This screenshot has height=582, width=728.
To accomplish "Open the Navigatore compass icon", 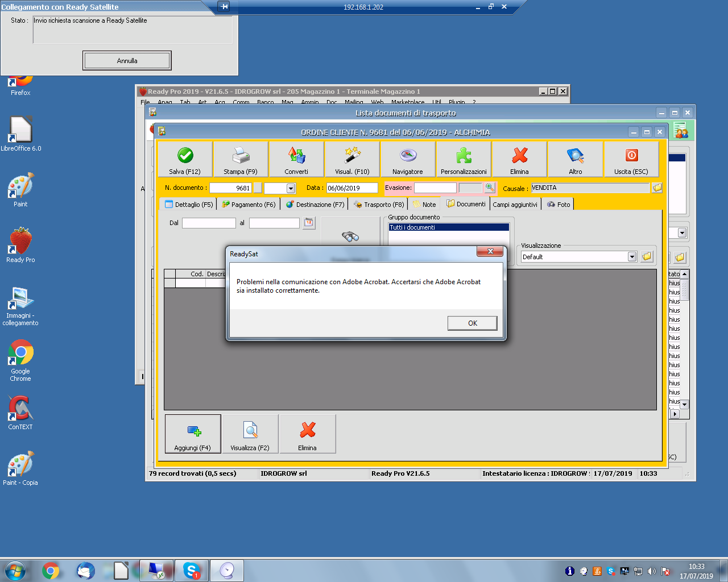I will point(408,155).
